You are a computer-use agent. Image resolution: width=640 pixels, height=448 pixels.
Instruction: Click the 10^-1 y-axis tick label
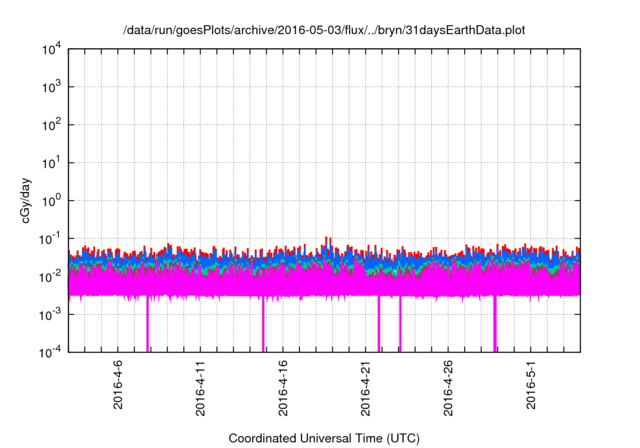(x=51, y=239)
